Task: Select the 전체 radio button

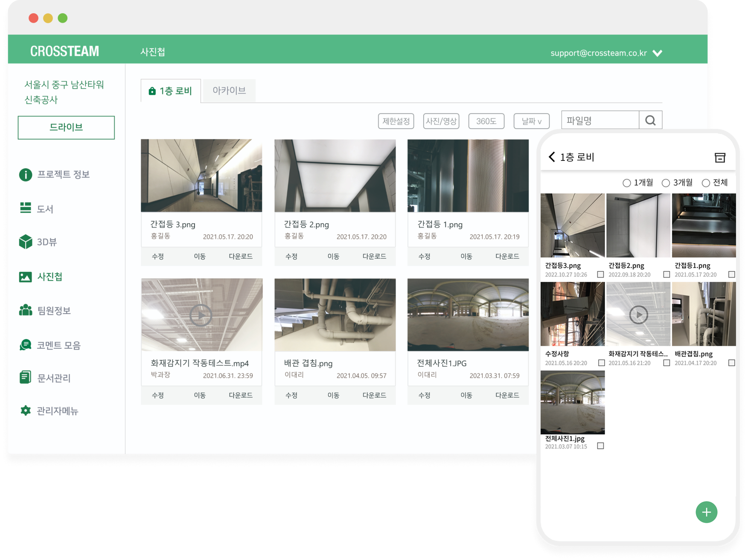Action: (x=706, y=183)
